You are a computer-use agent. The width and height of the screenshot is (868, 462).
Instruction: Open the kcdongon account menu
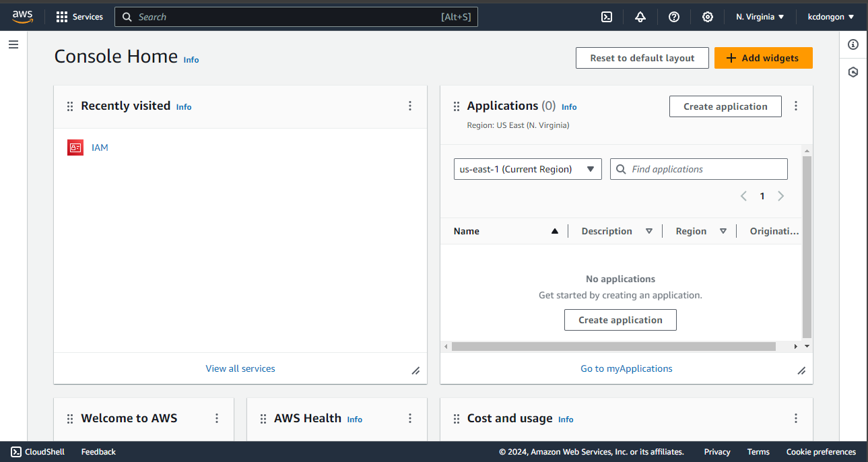[x=831, y=17]
